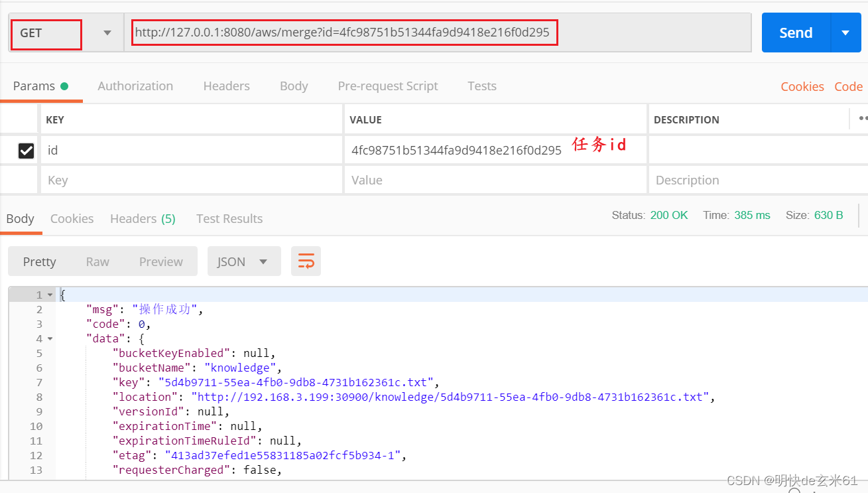This screenshot has height=493, width=868.
Task: Click the "expirationTimeRuleId": null line
Action: point(207,441)
